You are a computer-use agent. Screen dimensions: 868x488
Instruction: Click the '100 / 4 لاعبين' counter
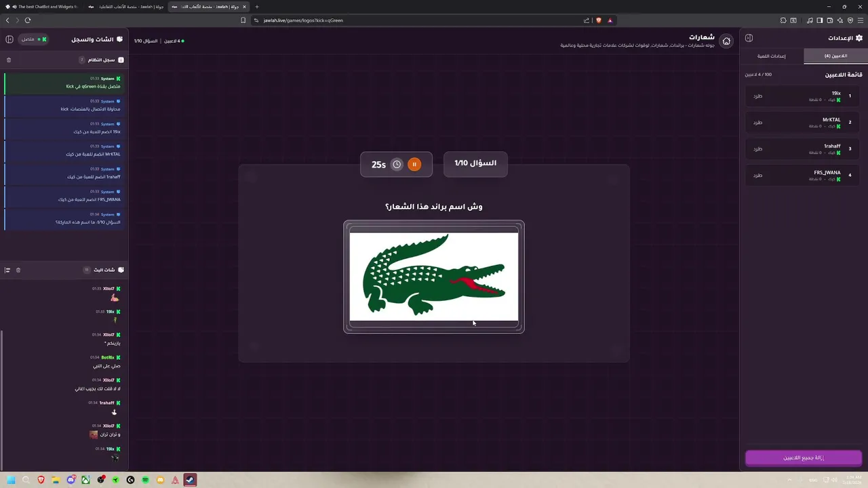click(758, 75)
